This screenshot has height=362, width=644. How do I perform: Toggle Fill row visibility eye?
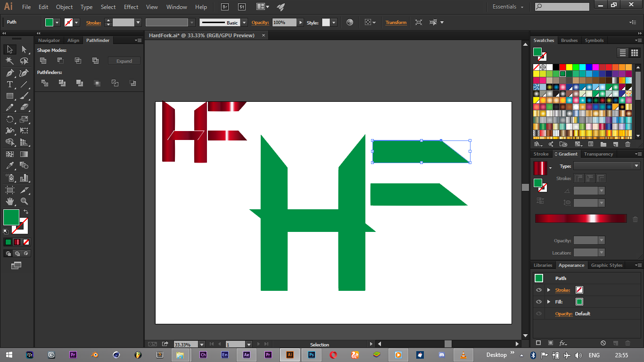pos(539,302)
